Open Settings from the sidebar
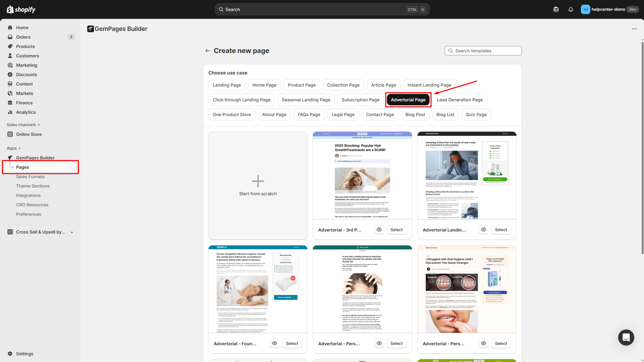This screenshot has height=362, width=644. [25, 354]
